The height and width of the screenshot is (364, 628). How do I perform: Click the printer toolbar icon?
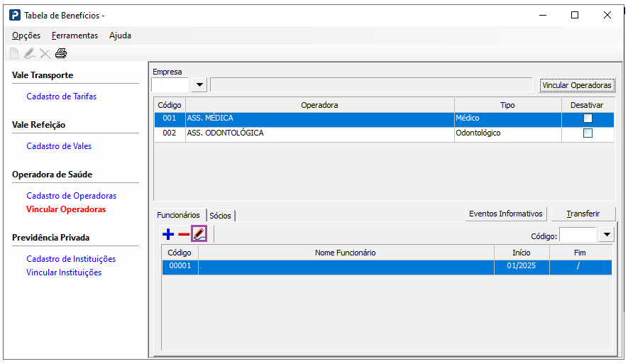coord(61,53)
